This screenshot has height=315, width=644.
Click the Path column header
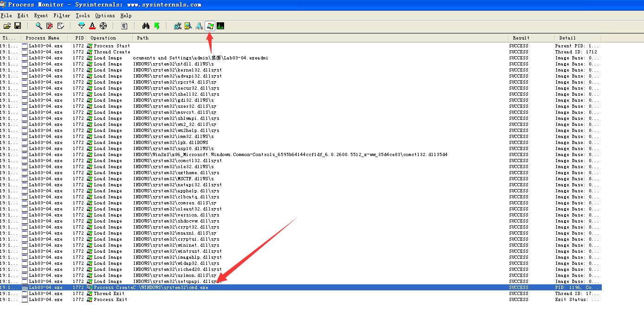321,38
